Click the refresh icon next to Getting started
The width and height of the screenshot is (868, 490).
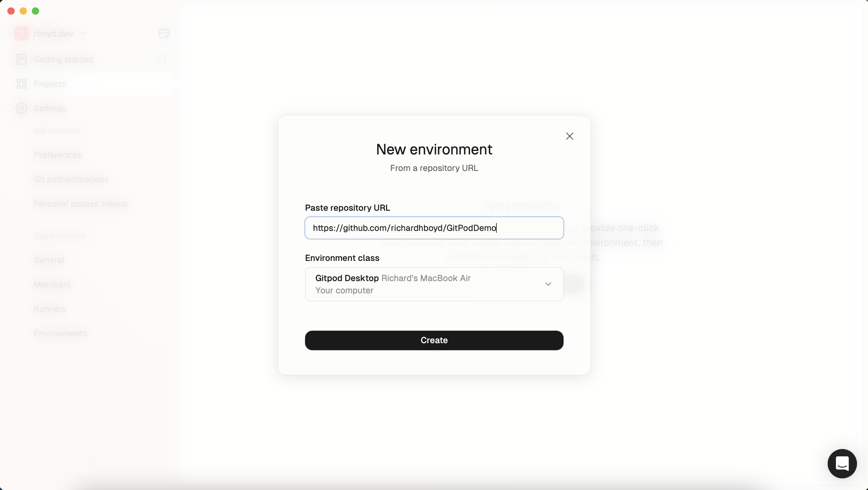coord(162,59)
